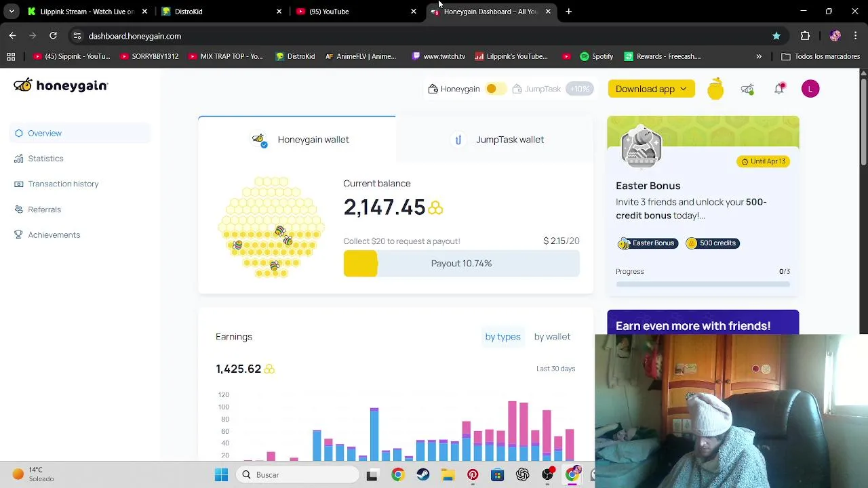Go back with the browser back arrow
Viewport: 868px width, 488px height.
[x=12, y=35]
